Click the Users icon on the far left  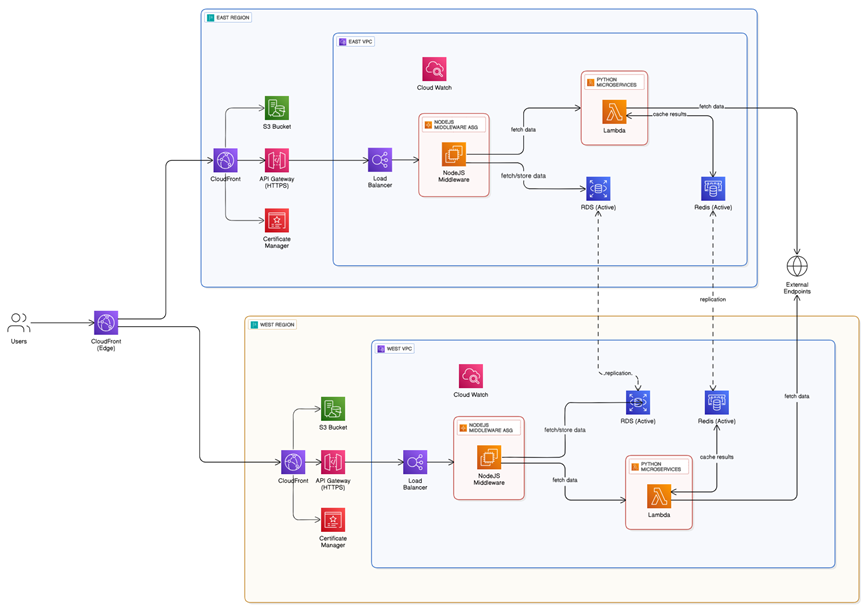click(x=18, y=322)
